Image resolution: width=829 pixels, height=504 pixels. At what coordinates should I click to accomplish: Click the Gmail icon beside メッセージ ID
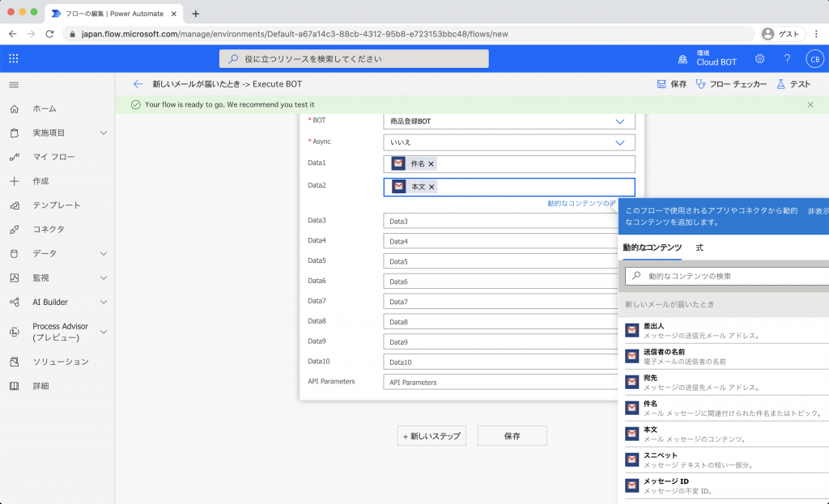[631, 485]
